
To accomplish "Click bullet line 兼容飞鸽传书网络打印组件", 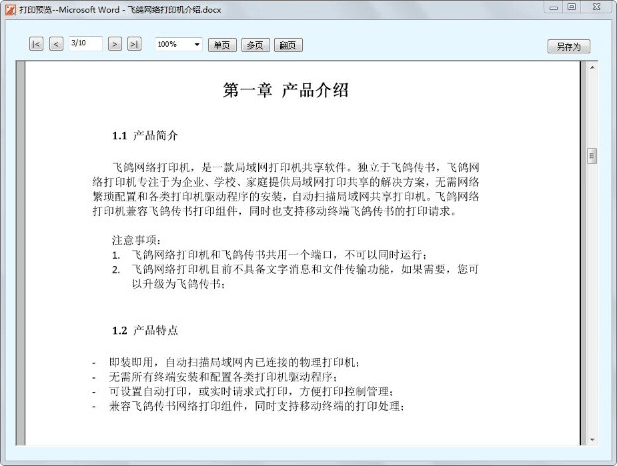I will click(x=248, y=406).
